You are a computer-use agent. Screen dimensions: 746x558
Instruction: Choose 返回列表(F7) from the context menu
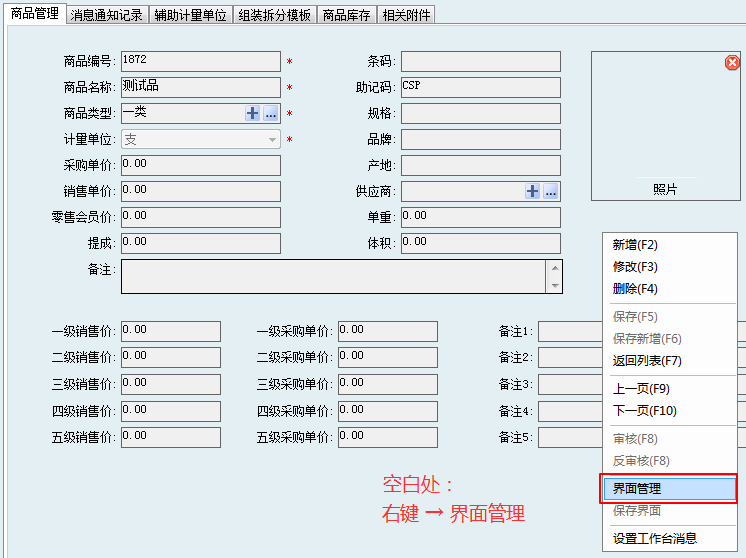coord(646,361)
